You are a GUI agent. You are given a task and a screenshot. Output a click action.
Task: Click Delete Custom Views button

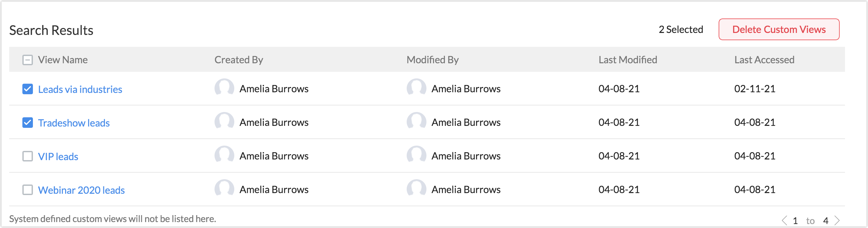click(x=779, y=29)
